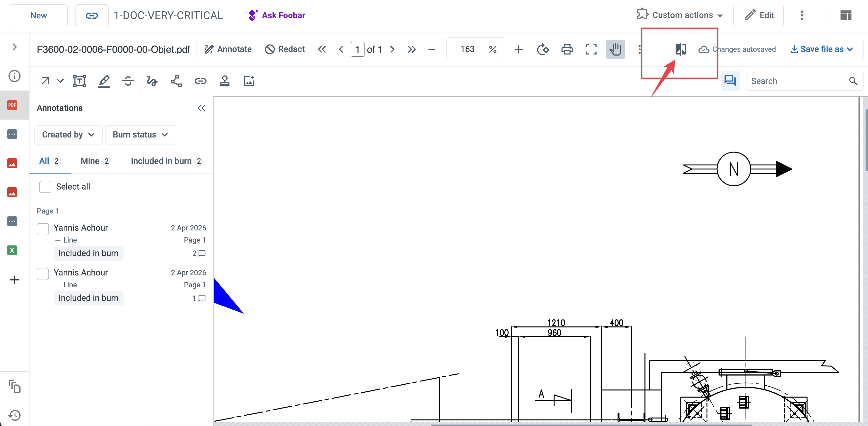The height and width of the screenshot is (426, 868).
Task: Open Created by filter dropdown
Action: tap(68, 135)
